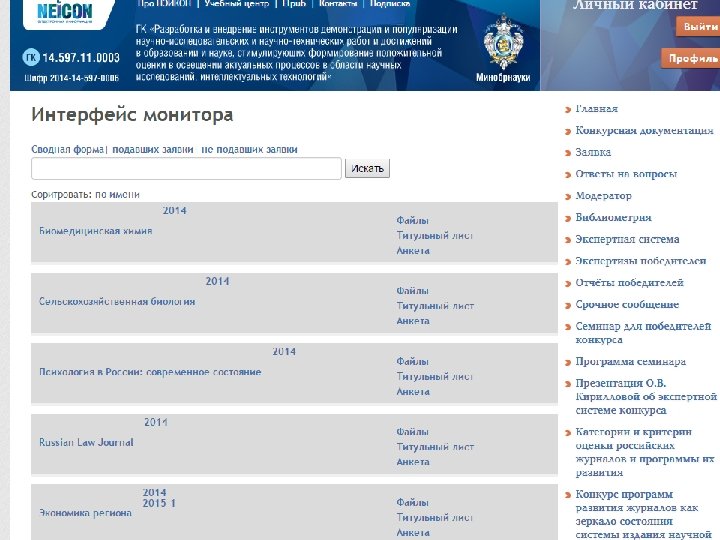Open Файлы for Психология в России
The height and width of the screenshot is (540, 720).
point(412,361)
